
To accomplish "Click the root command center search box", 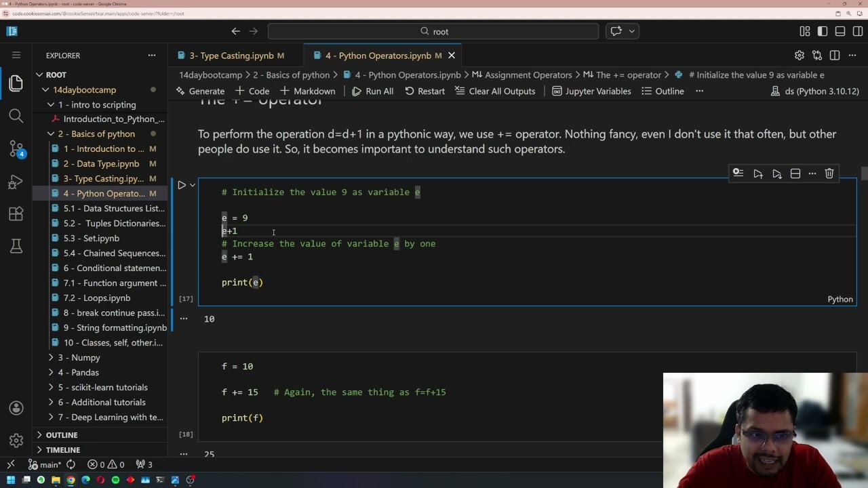I will tap(433, 31).
